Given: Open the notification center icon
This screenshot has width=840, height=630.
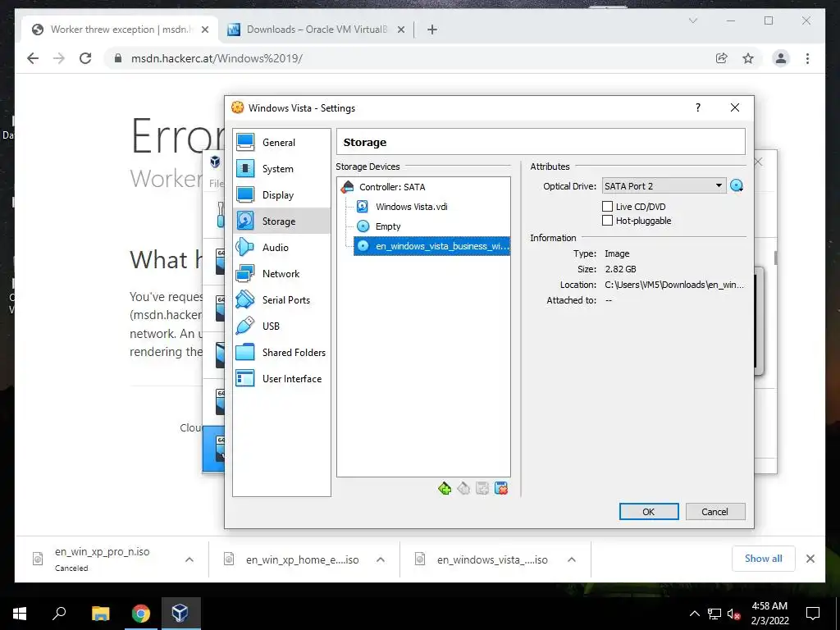Looking at the screenshot, I should [x=813, y=614].
